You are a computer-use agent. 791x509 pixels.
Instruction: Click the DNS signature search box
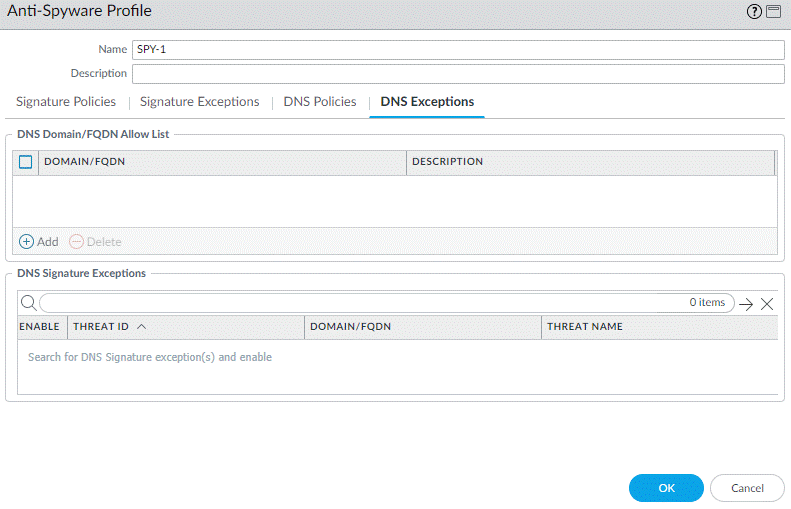[360, 303]
